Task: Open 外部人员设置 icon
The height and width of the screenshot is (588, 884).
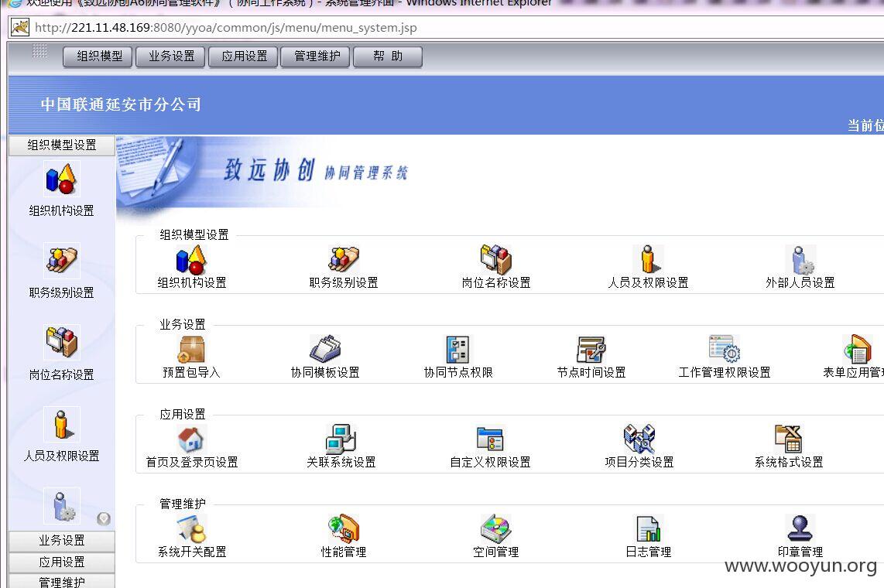Action: click(x=800, y=260)
